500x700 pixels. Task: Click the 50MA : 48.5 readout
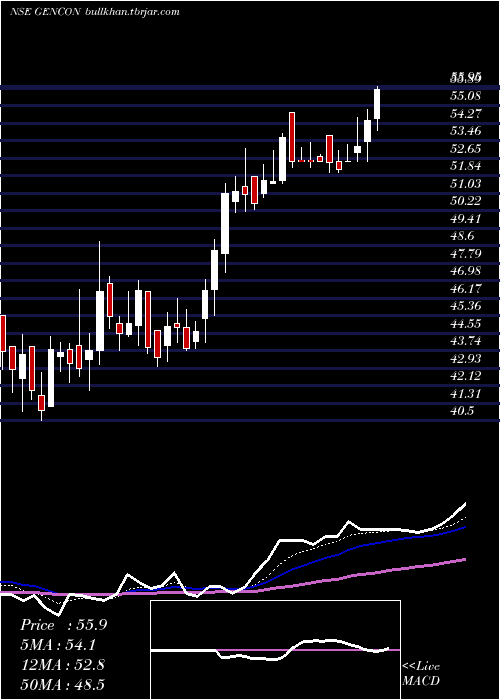[x=62, y=684]
